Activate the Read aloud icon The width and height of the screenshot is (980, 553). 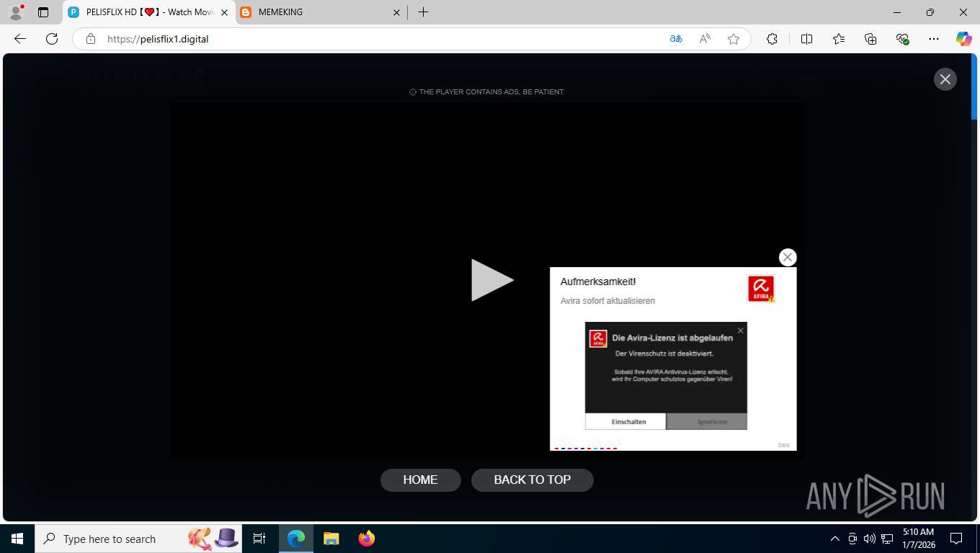click(x=705, y=39)
